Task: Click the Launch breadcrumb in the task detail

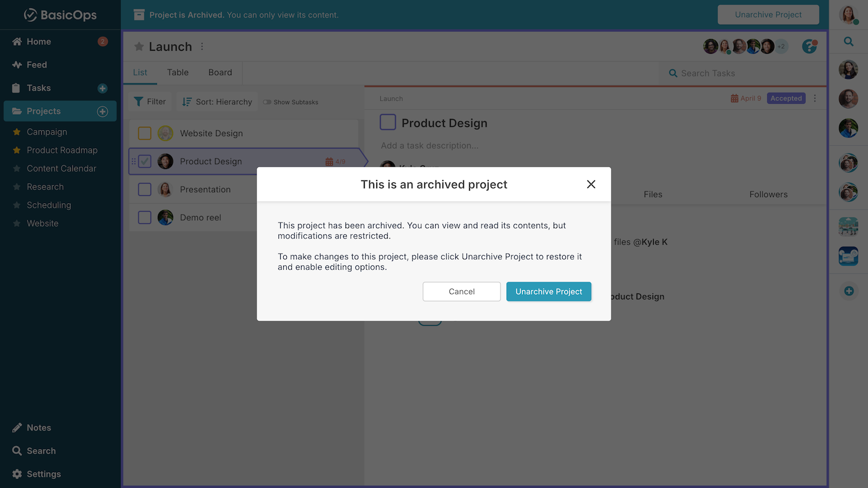Action: [x=391, y=98]
